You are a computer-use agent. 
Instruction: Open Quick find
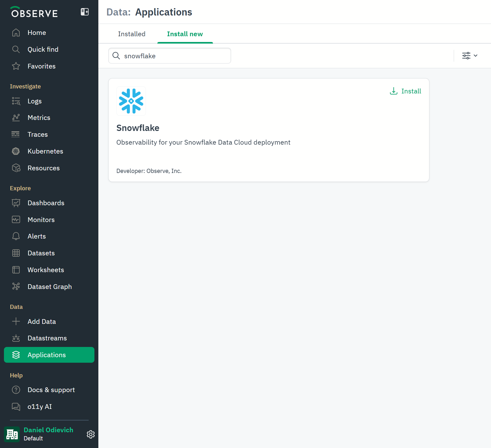click(x=43, y=49)
